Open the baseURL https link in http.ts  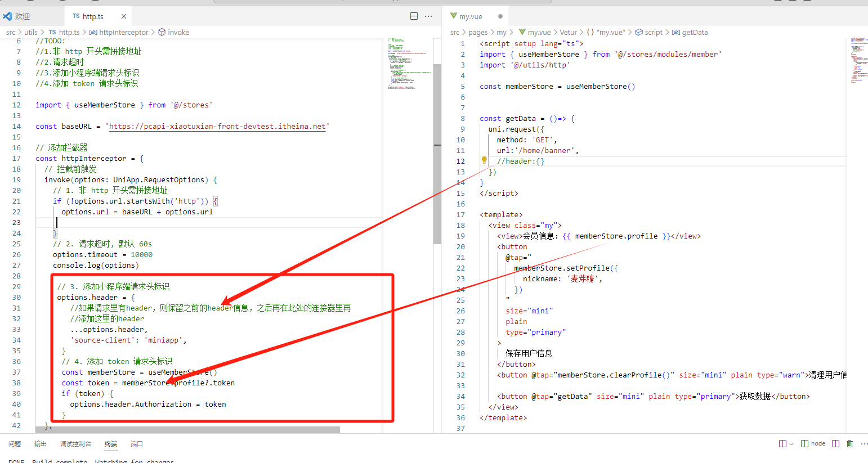pos(217,126)
